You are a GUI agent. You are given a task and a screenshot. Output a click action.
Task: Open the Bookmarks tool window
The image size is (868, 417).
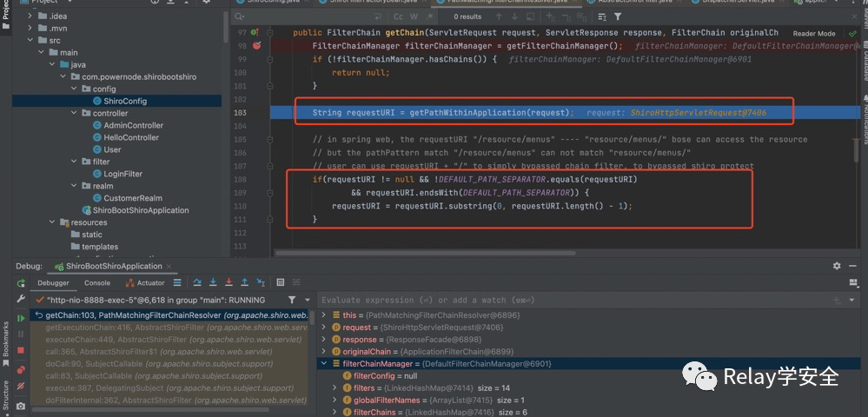coord(6,343)
